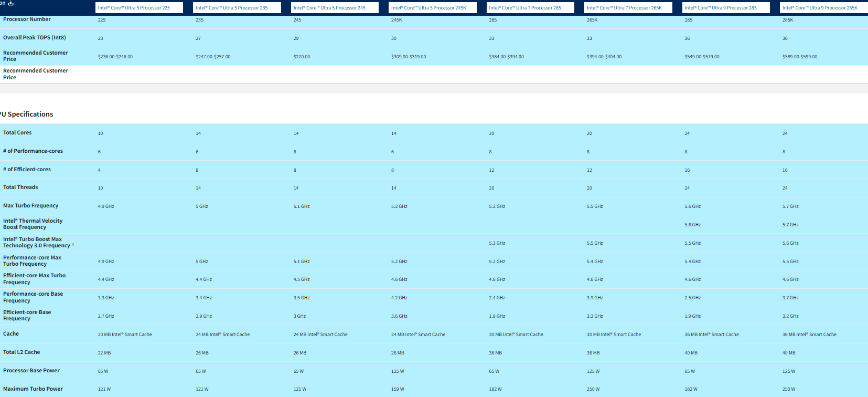Click the $247.00-$257.00 price cell
This screenshot has width=868, height=397.
(213, 57)
